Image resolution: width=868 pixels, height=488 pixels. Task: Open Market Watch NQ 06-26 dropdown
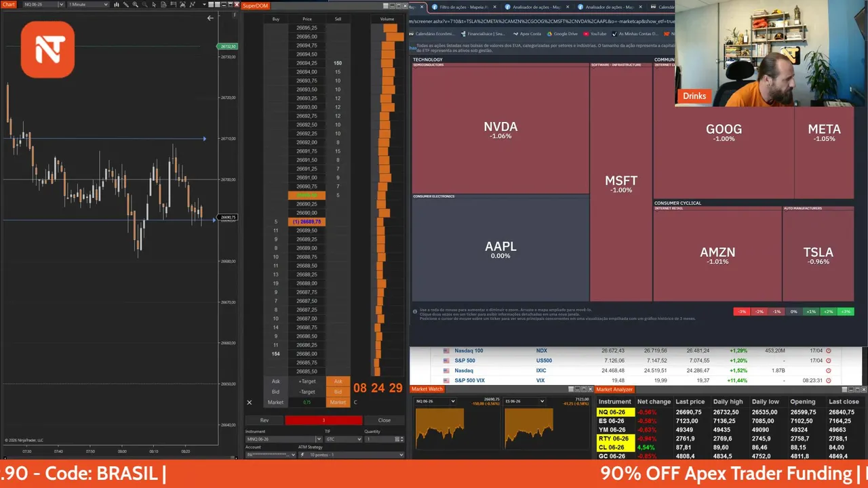(454, 401)
